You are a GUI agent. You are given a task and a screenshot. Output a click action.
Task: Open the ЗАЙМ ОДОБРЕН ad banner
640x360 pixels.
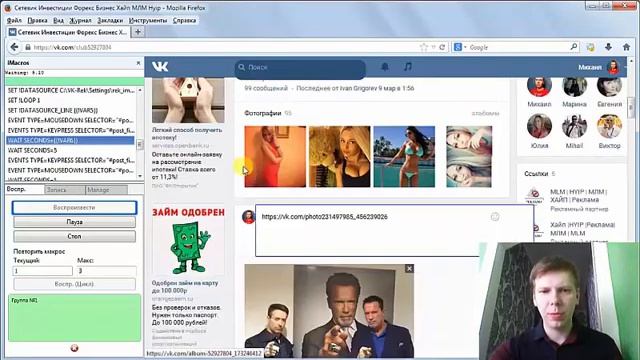[x=188, y=240]
